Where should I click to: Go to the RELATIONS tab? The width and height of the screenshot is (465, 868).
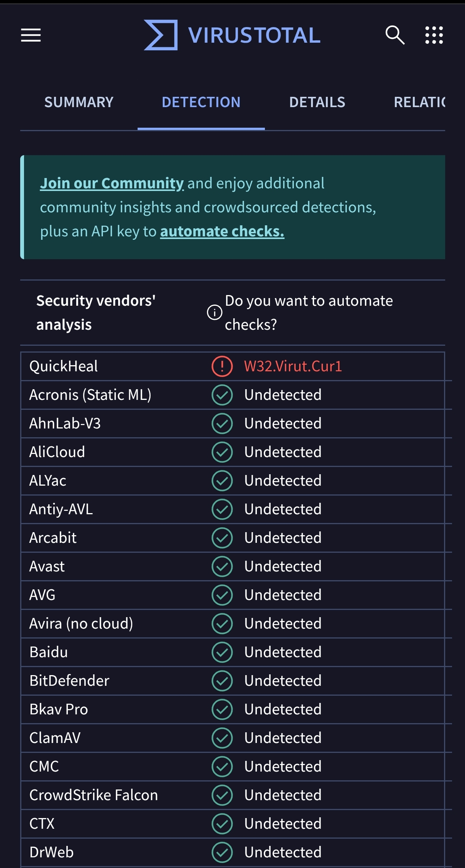(x=419, y=102)
